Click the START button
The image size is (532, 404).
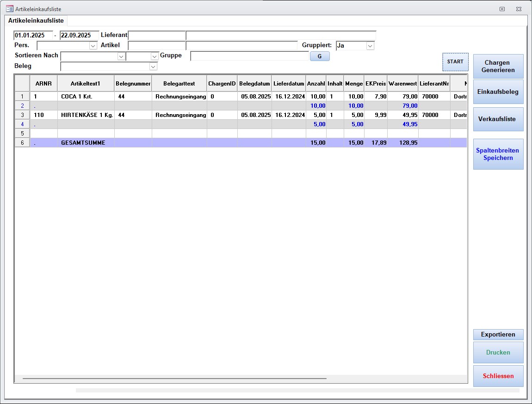click(455, 62)
